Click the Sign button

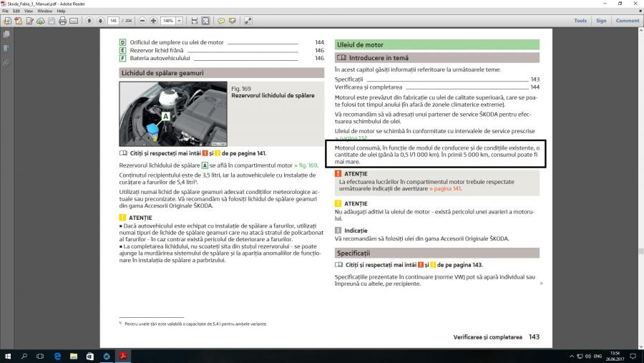[601, 21]
